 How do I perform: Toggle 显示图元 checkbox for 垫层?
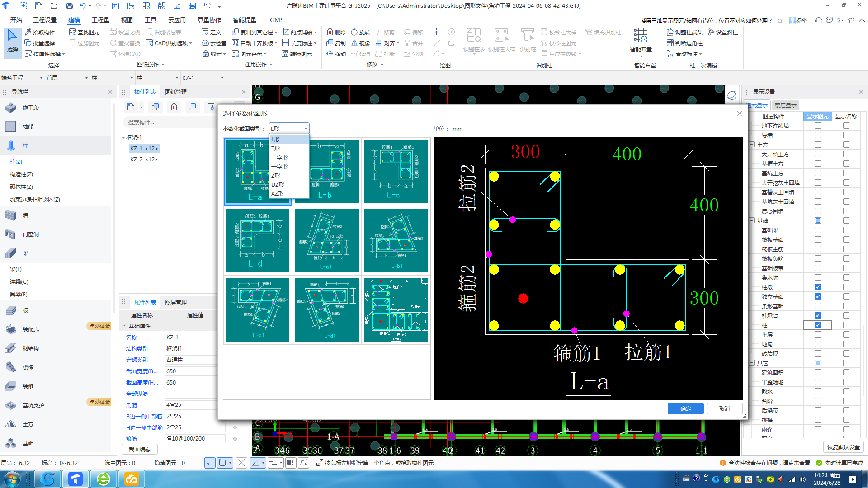818,334
